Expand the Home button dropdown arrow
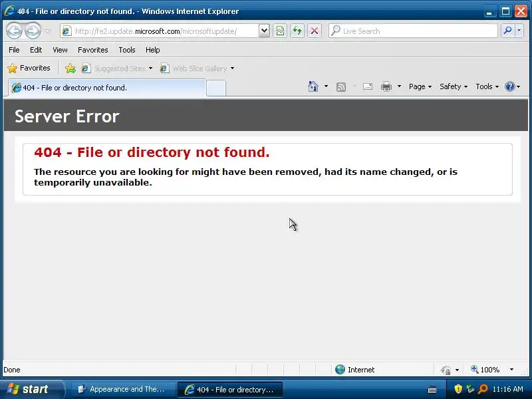Image resolution: width=532 pixels, height=399 pixels. pyautogui.click(x=326, y=86)
